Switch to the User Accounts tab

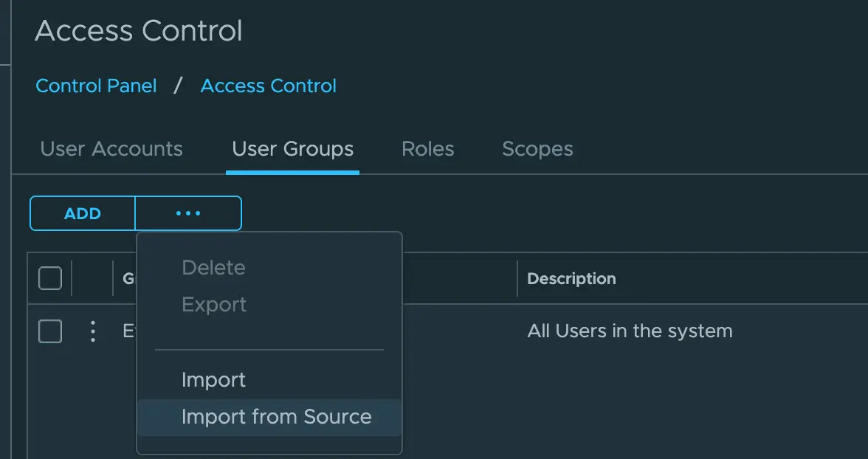111,149
